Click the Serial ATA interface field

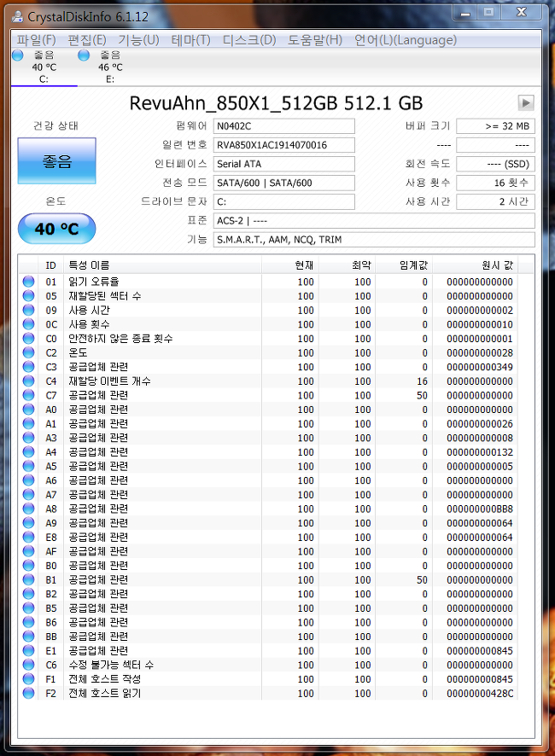(x=283, y=164)
